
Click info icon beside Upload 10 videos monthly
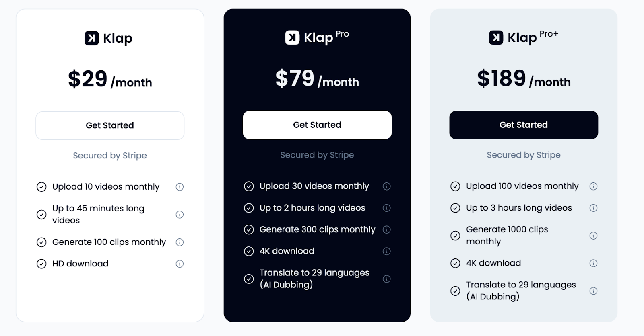[x=180, y=187]
